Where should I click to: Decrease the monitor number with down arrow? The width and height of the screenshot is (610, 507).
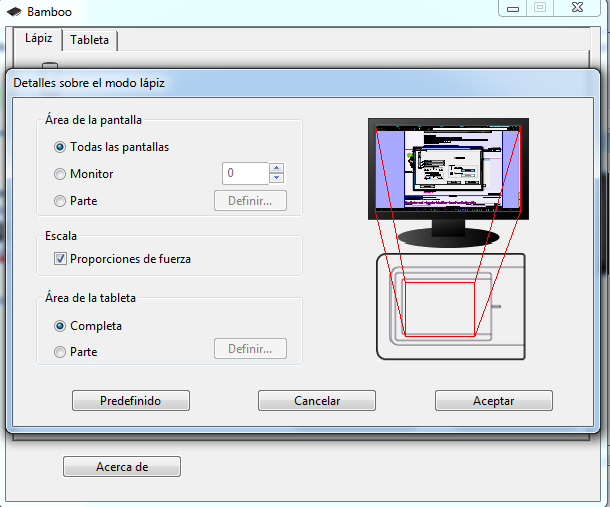(x=277, y=178)
